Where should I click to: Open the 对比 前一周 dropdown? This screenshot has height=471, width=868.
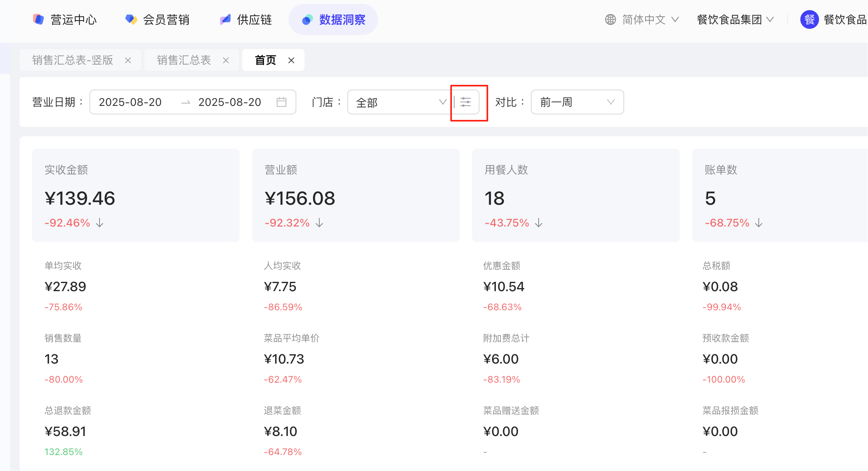577,102
